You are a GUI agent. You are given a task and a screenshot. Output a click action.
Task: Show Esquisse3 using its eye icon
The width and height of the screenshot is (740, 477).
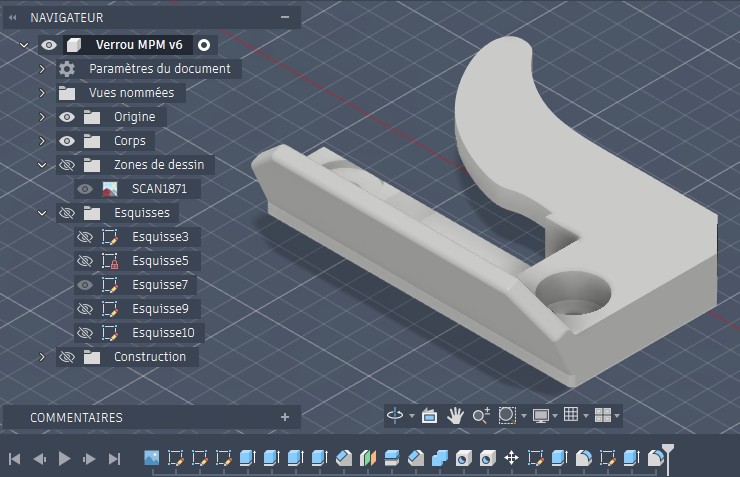(x=85, y=237)
